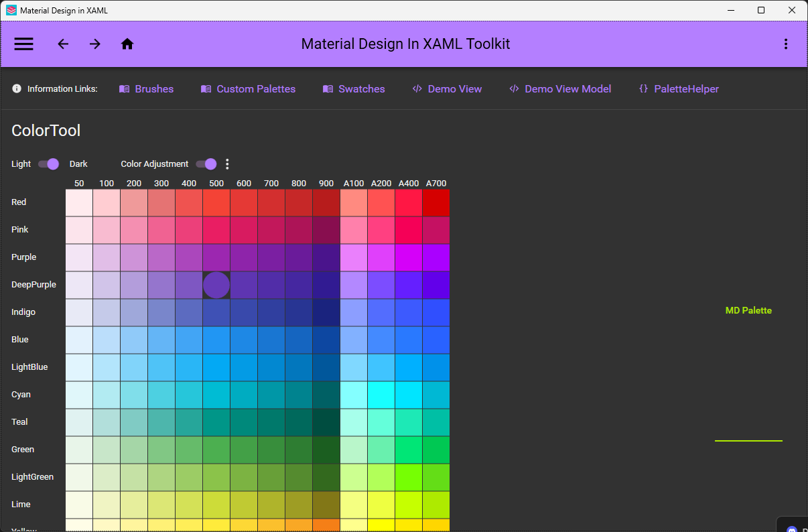This screenshot has height=532, width=808.
Task: Open options with the ellipsis beside Color Adjustment
Action: pos(227,163)
